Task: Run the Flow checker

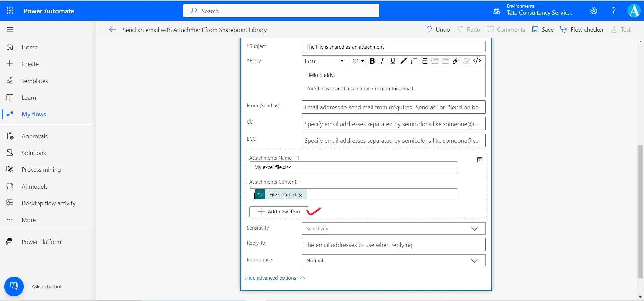Action: (582, 30)
